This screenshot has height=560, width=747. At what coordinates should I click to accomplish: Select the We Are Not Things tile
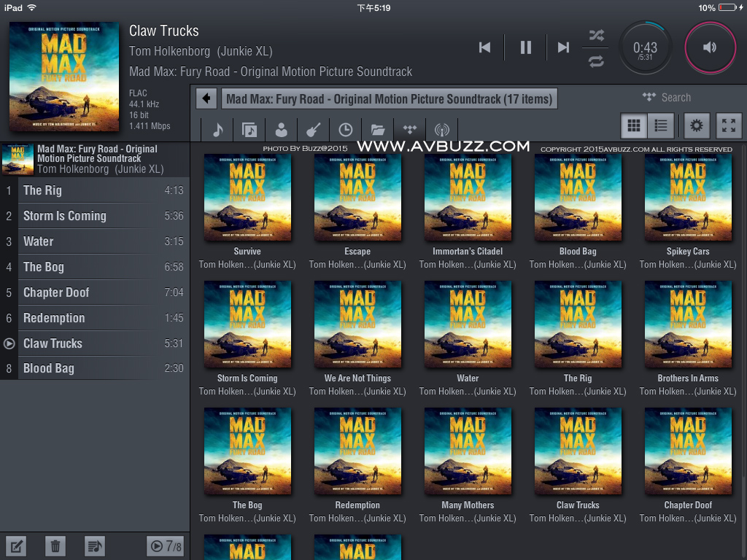click(357, 338)
